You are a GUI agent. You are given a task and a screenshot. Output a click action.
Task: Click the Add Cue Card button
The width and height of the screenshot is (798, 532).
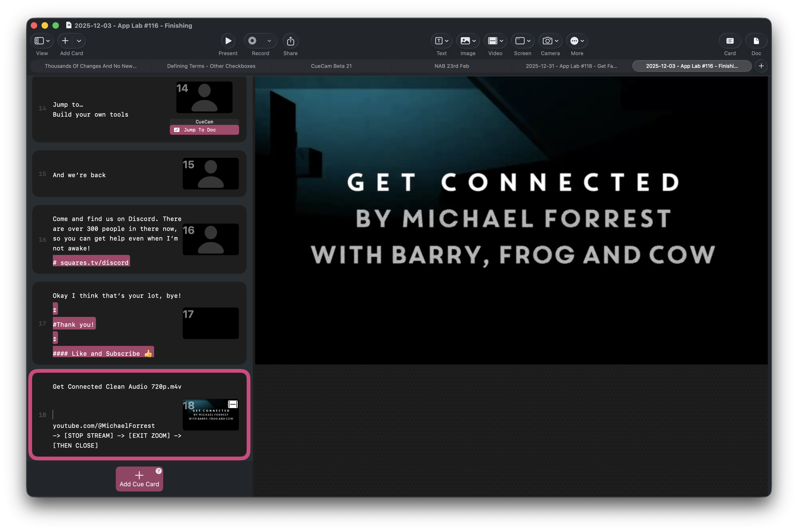[139, 479]
